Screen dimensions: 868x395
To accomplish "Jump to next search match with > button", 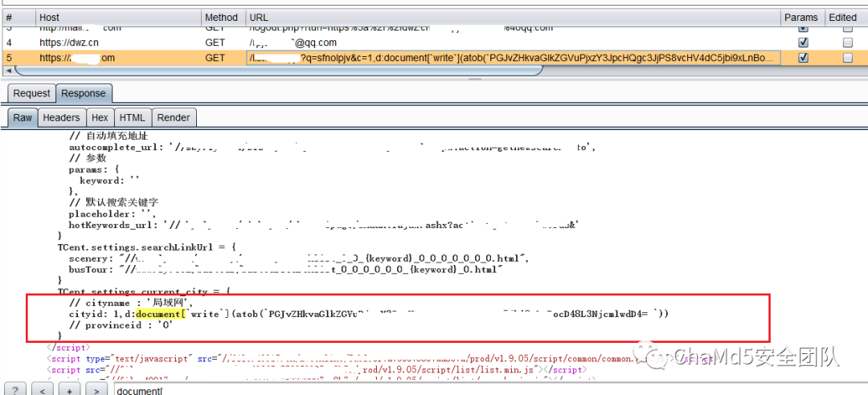I will (96, 389).
